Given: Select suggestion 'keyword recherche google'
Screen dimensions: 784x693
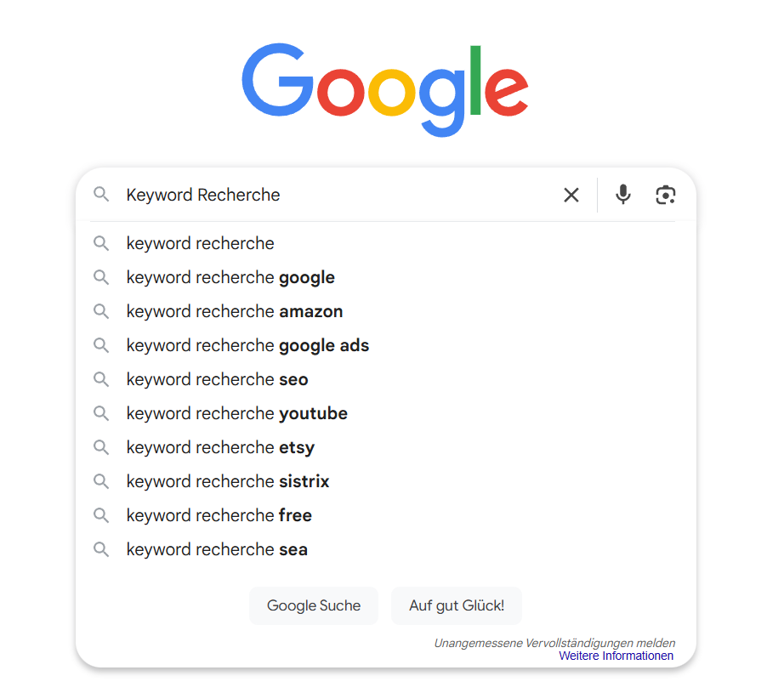Looking at the screenshot, I should click(x=230, y=277).
